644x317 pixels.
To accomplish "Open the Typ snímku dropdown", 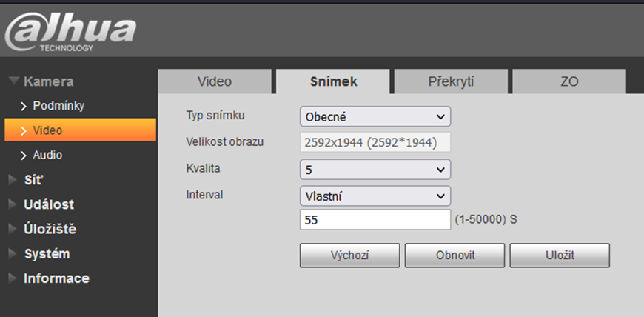I will 375,116.
